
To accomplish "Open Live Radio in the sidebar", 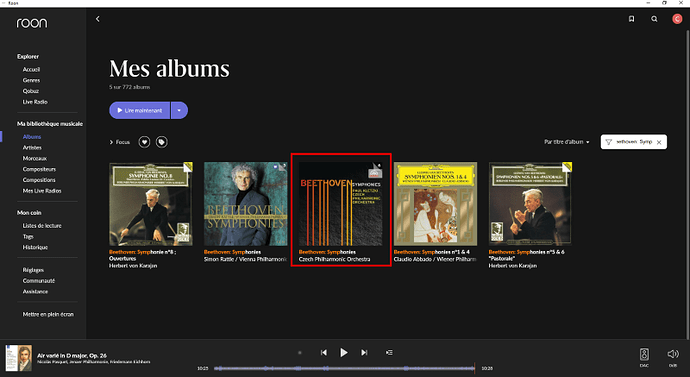I will point(35,102).
